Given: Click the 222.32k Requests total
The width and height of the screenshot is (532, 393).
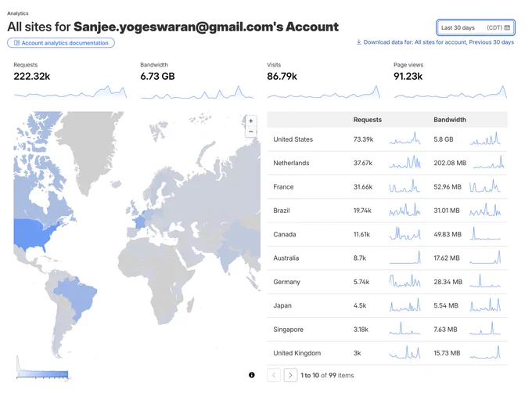Looking at the screenshot, I should click(x=32, y=77).
